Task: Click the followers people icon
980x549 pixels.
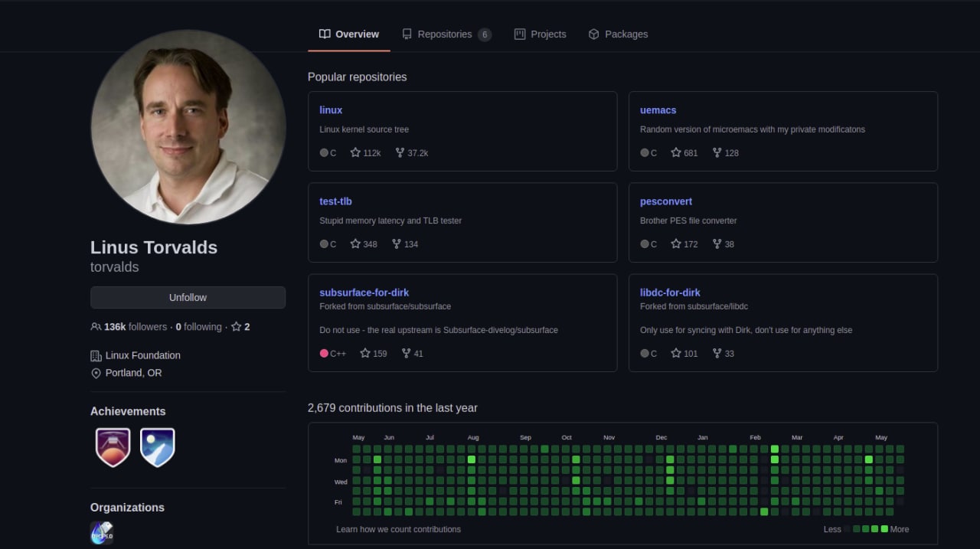Action: coord(96,327)
